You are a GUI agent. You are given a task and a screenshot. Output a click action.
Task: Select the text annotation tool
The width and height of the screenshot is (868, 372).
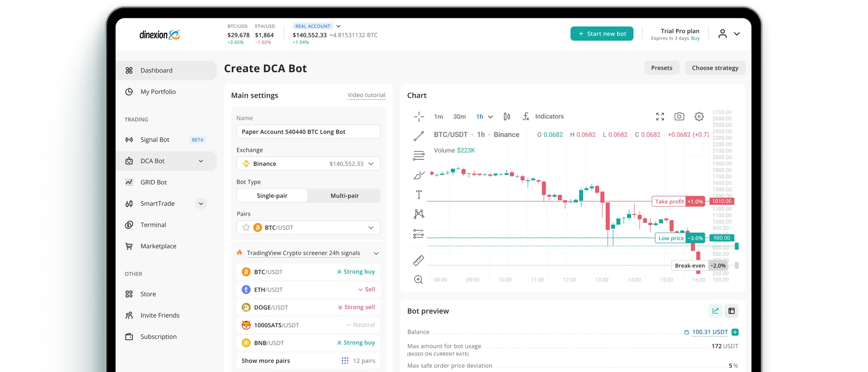pos(419,195)
